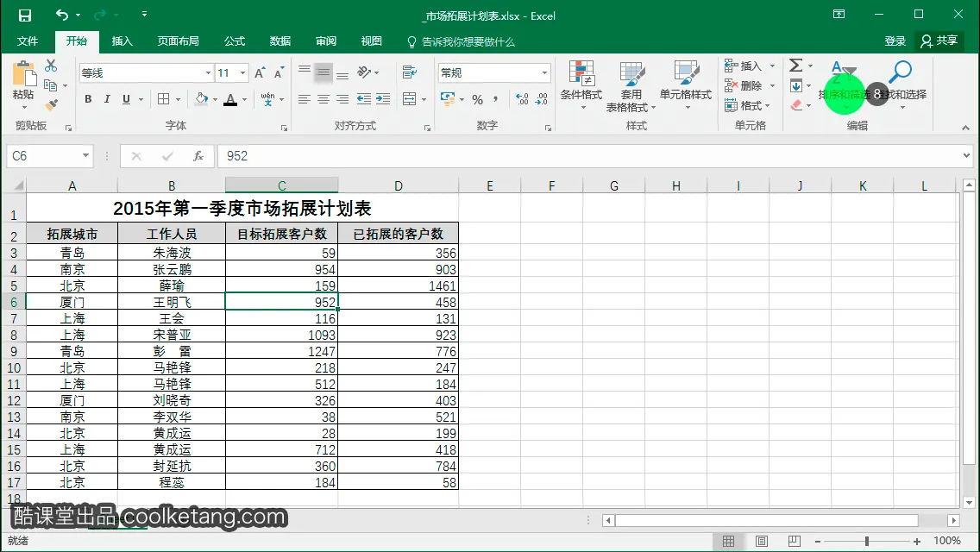This screenshot has width=980, height=552.
Task: Toggle middle vertical alignment
Action: click(324, 72)
